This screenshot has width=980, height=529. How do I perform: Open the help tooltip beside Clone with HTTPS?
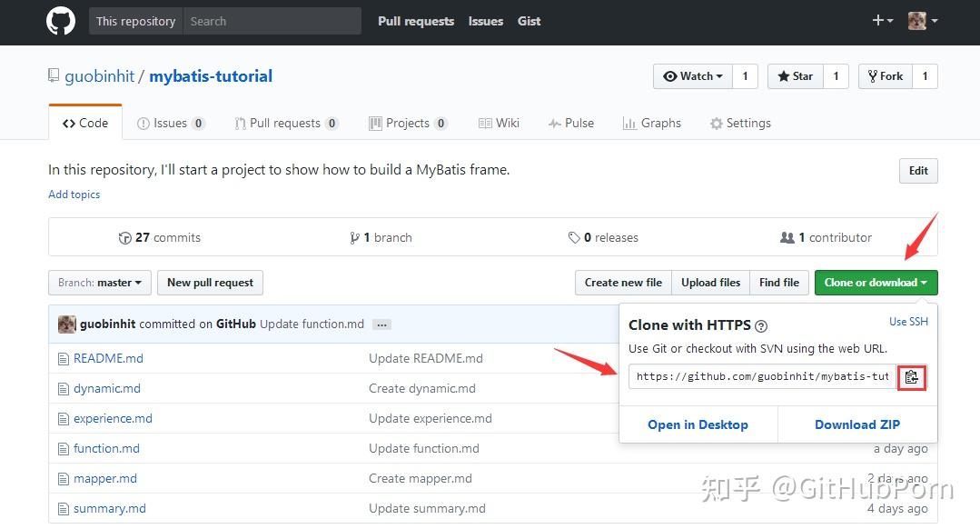761,324
